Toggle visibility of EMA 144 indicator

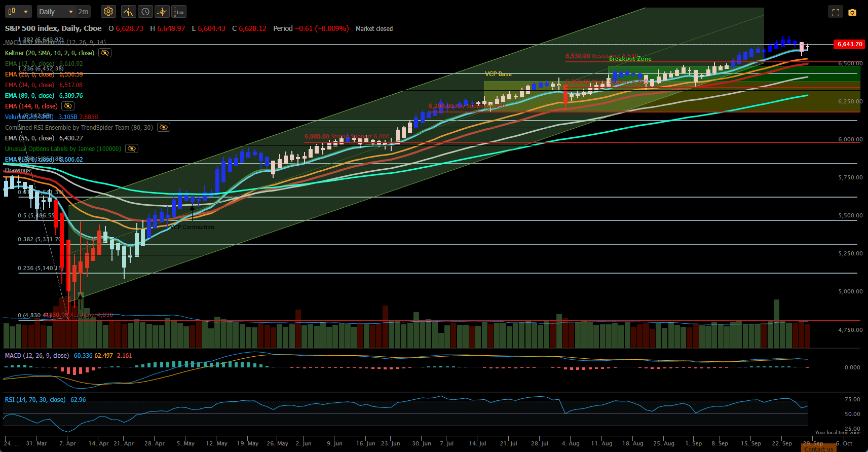(68, 106)
